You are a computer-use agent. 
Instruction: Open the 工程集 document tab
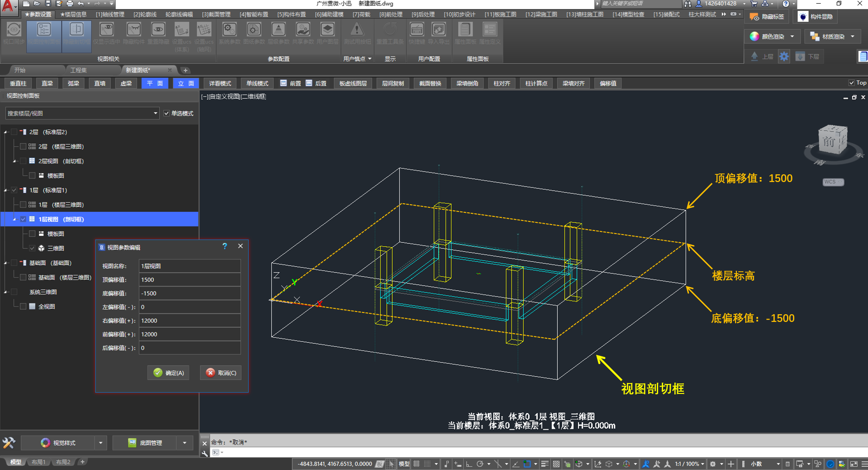pyautogui.click(x=78, y=70)
